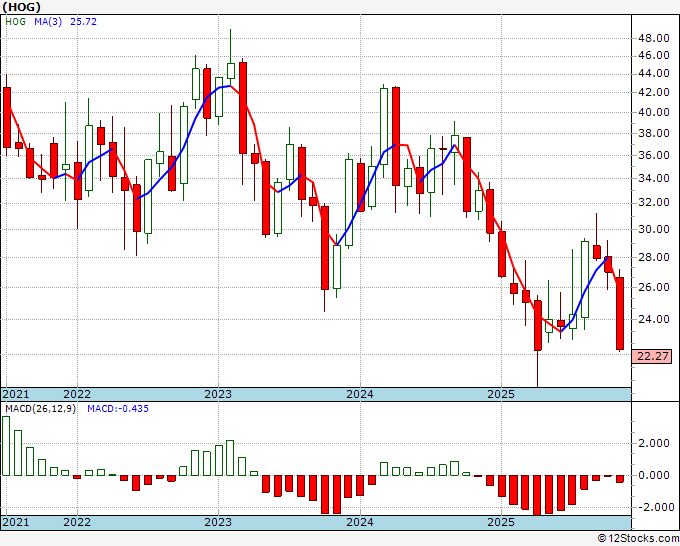
Task: Select 2024 on the MACD panel time axis
Action: [x=360, y=522]
